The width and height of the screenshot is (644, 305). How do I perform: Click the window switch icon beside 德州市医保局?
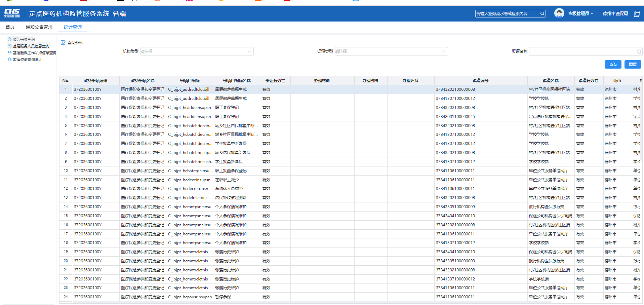[x=637, y=14]
